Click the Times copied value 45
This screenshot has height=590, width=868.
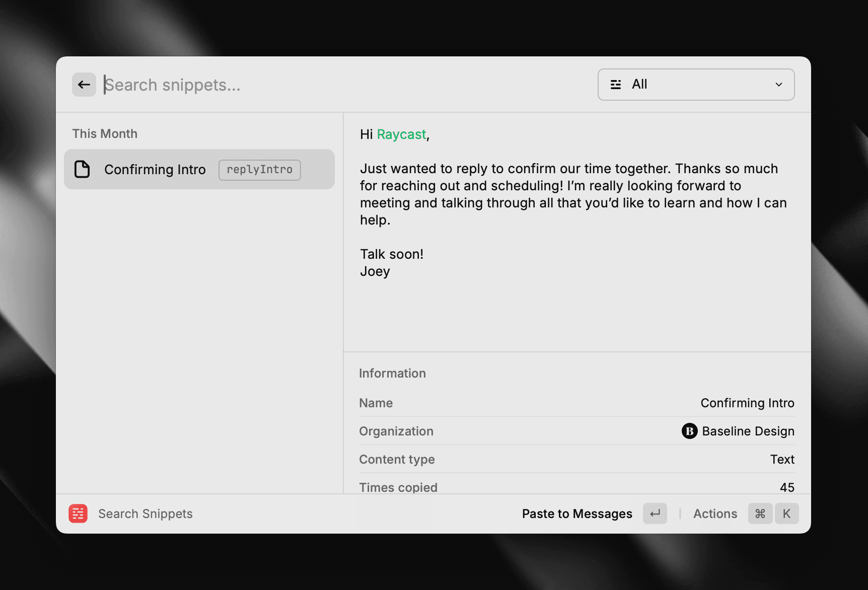[787, 487]
